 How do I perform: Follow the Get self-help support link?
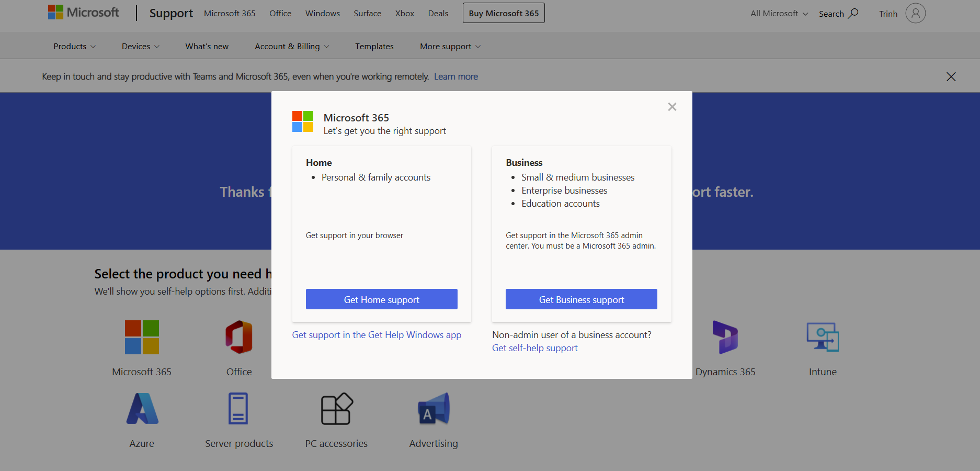[x=535, y=348]
